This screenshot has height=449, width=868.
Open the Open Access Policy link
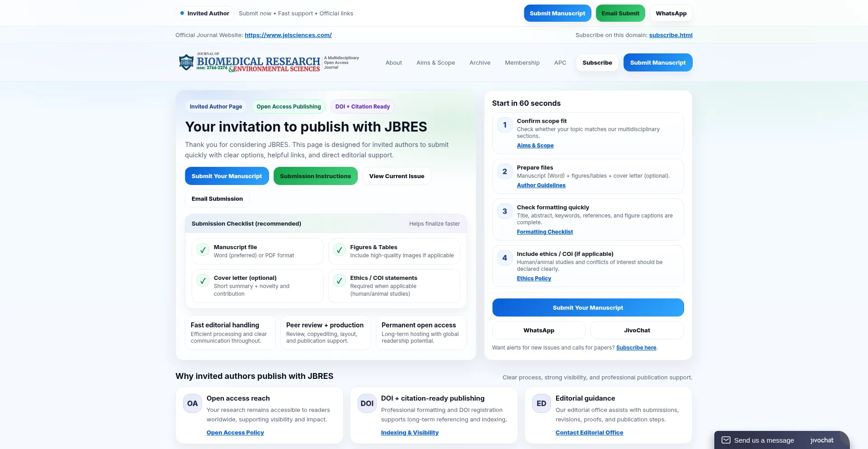coord(235,432)
